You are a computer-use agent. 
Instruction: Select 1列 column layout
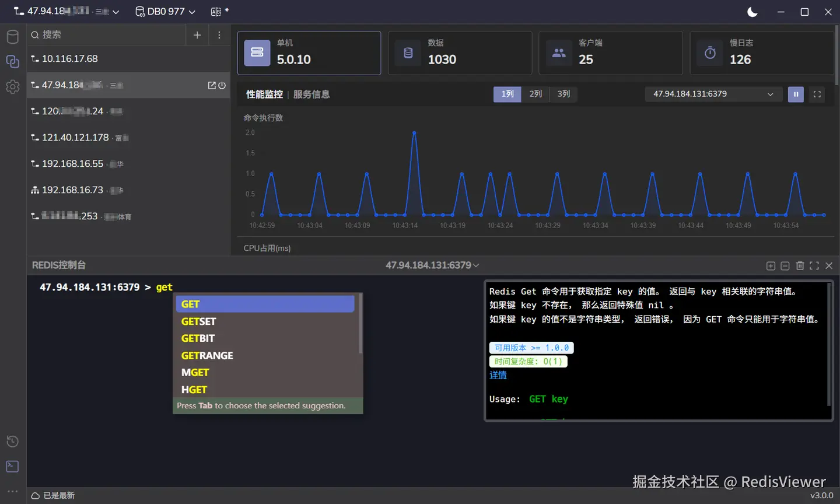508,94
